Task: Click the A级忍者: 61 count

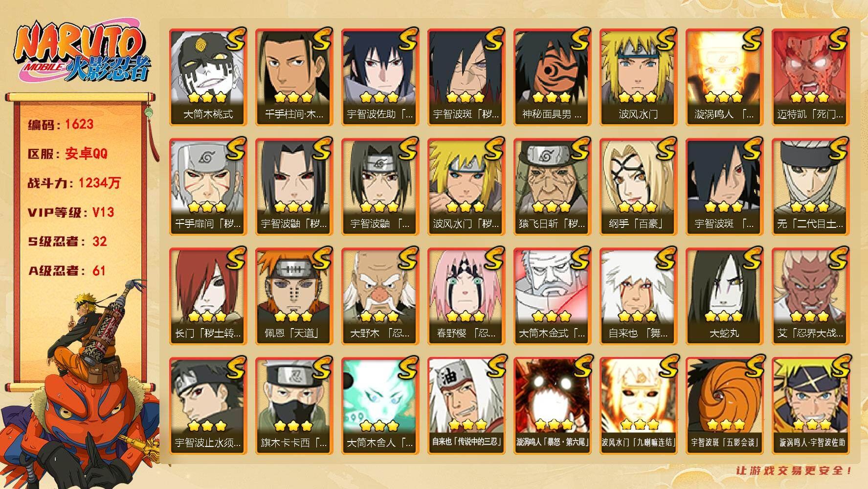Action: tap(67, 271)
